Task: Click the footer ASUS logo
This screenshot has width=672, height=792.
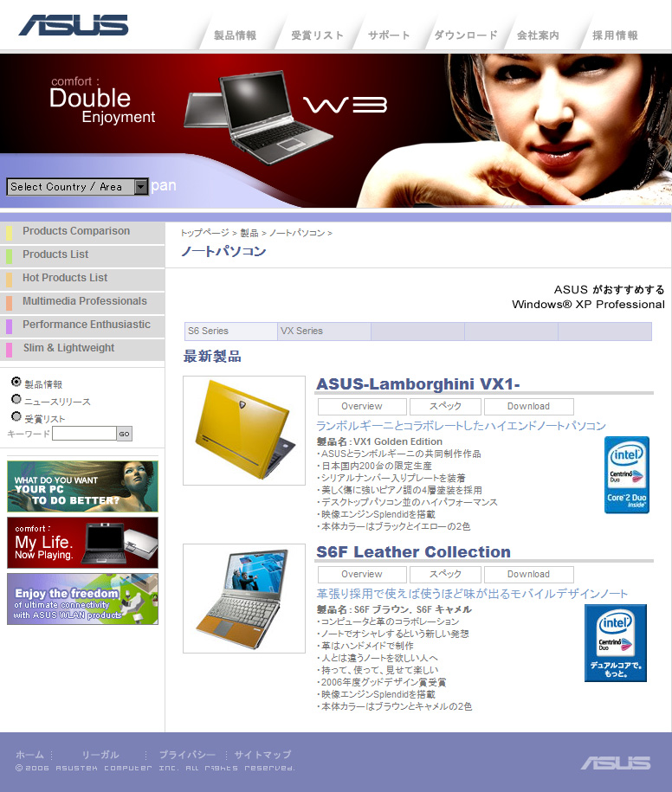Action: coord(616,763)
